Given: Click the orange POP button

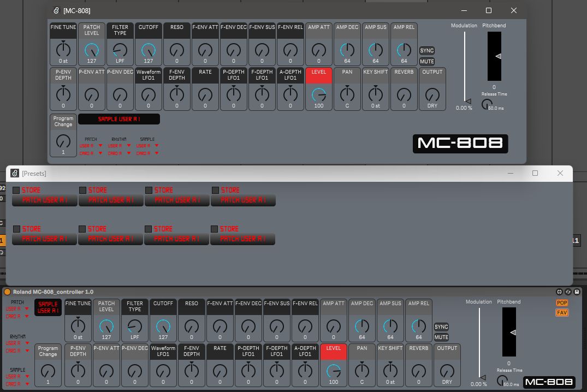Looking at the screenshot, I should (561, 303).
